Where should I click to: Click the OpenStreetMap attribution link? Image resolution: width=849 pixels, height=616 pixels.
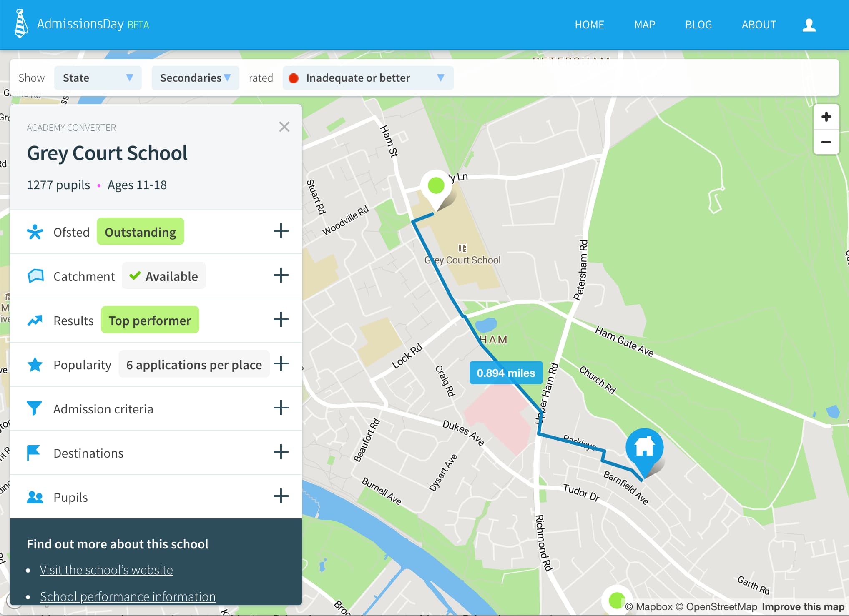coord(716,607)
